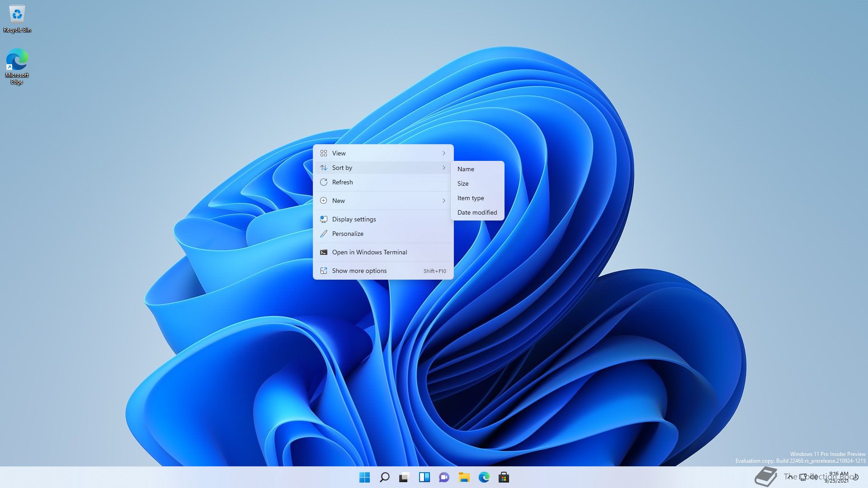
Task: Click the Show more options icon
Action: (x=324, y=271)
